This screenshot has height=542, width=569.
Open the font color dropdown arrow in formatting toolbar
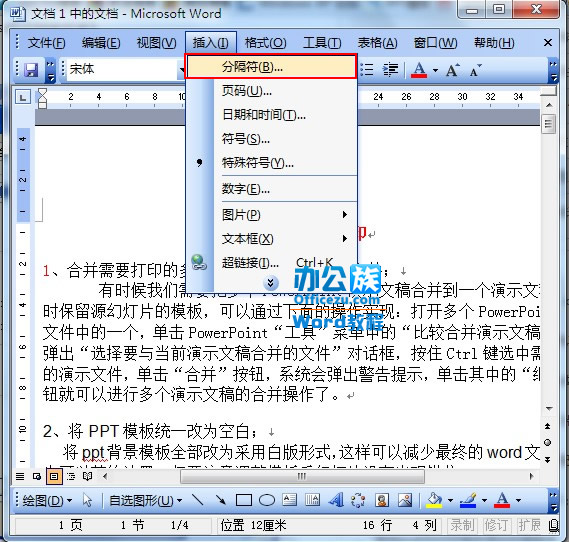tap(435, 70)
